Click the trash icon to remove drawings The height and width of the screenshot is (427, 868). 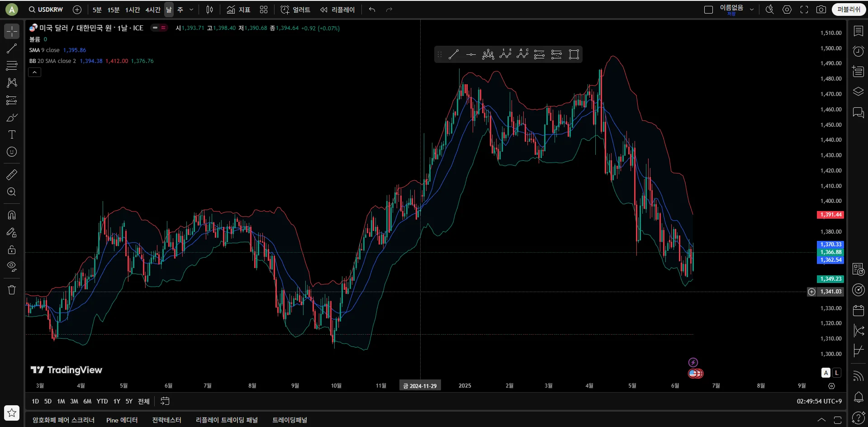(x=12, y=290)
